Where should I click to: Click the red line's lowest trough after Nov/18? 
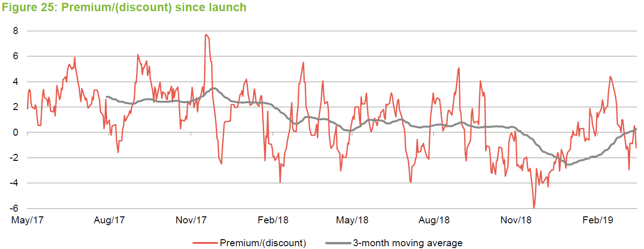(534, 207)
